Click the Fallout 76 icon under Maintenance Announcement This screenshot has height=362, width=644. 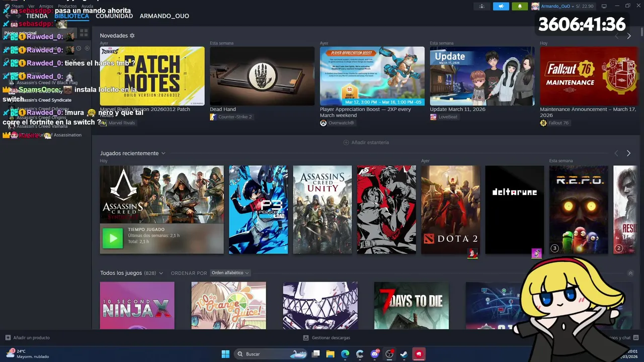[543, 123]
